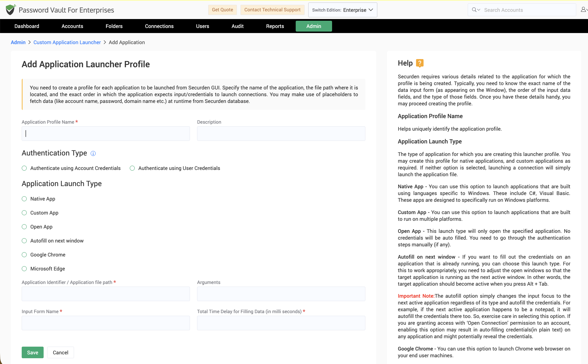Open the Dashboard tab
The width and height of the screenshot is (588, 364).
[x=27, y=26]
